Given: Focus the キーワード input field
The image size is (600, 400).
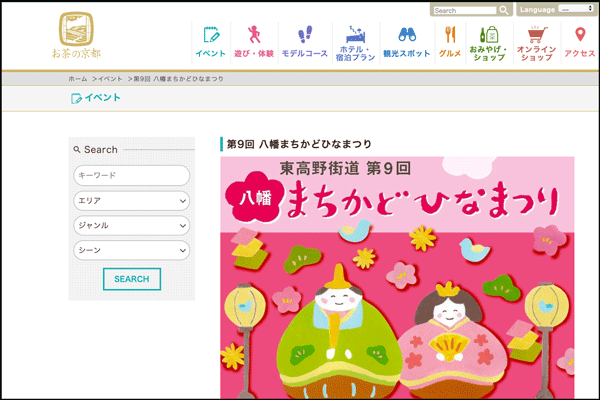Looking at the screenshot, I should (131, 176).
